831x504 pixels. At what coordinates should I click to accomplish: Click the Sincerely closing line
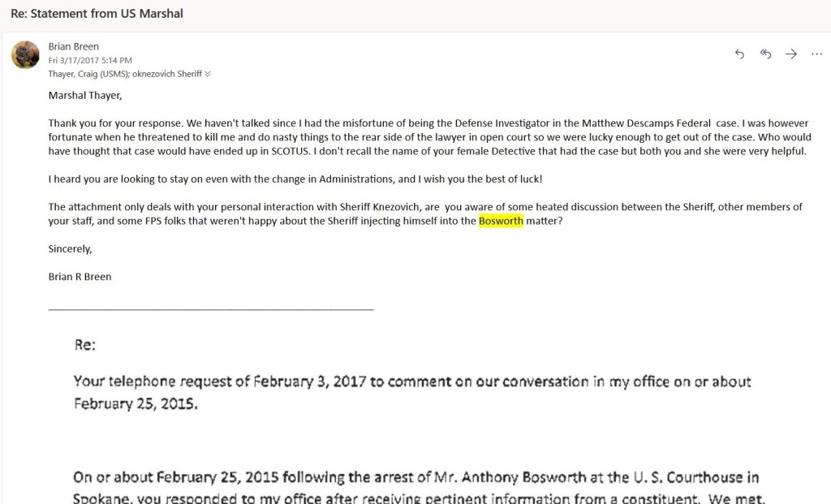click(70, 248)
